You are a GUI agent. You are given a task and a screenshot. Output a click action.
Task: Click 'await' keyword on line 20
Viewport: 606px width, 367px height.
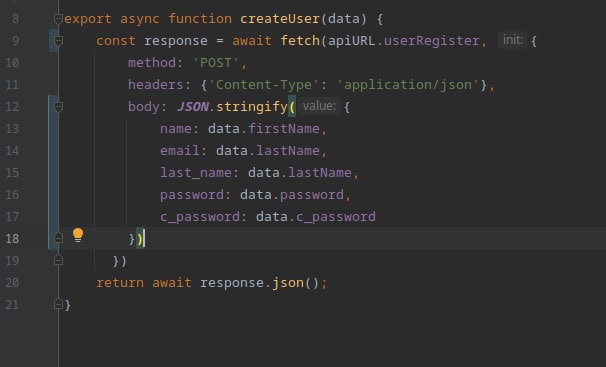point(172,283)
